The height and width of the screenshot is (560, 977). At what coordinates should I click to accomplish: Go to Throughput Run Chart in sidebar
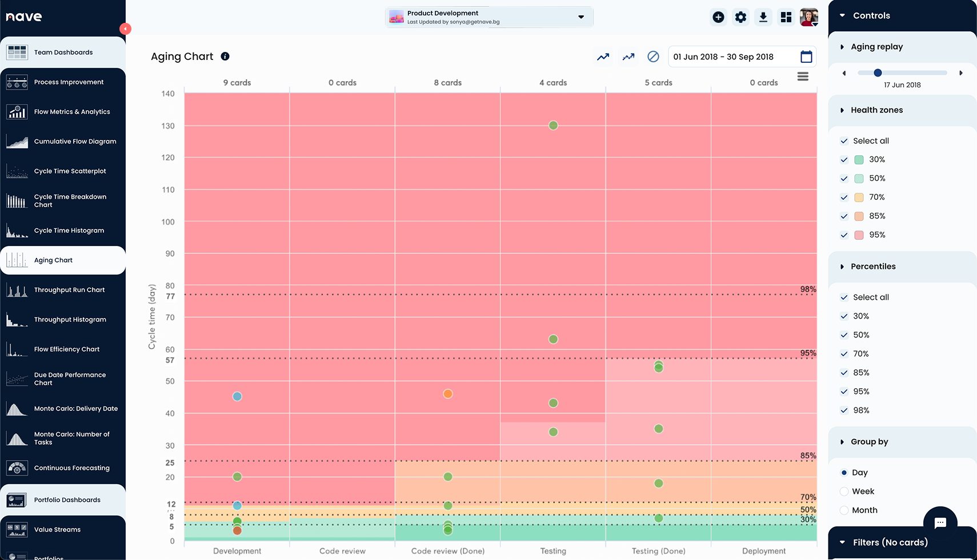[69, 290]
